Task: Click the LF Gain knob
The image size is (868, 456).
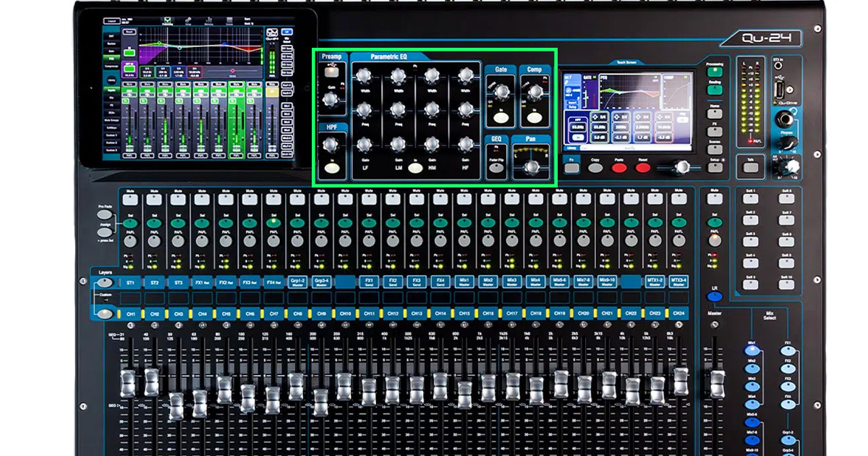Action: [364, 144]
